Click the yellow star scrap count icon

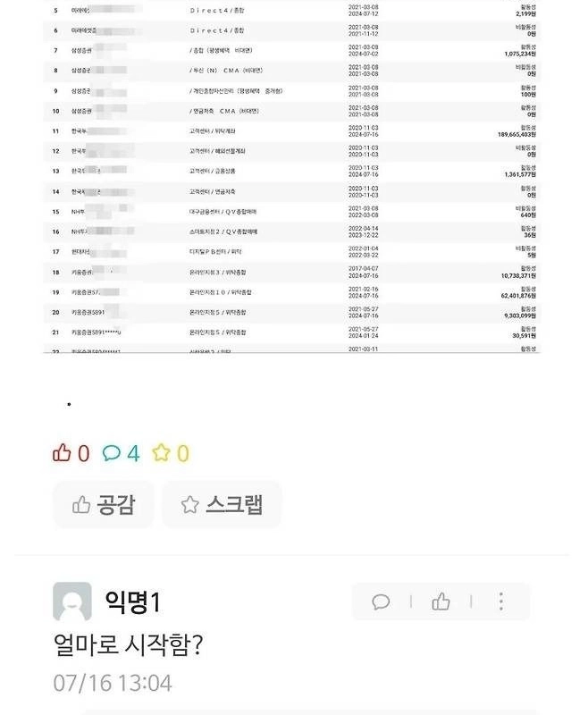coord(160,453)
